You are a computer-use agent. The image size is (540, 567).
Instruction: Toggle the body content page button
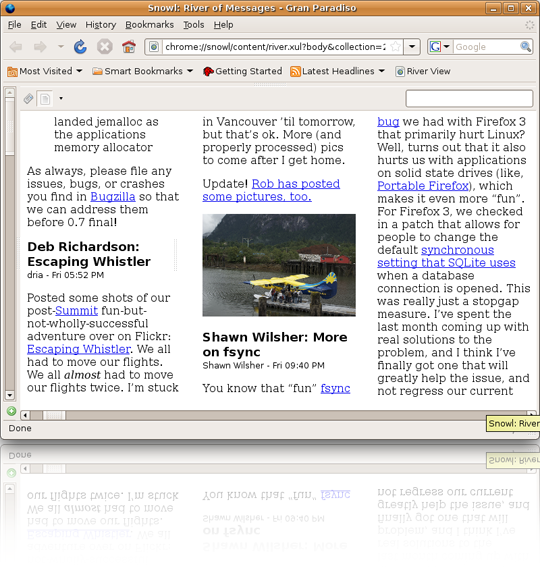pyautogui.click(x=45, y=98)
